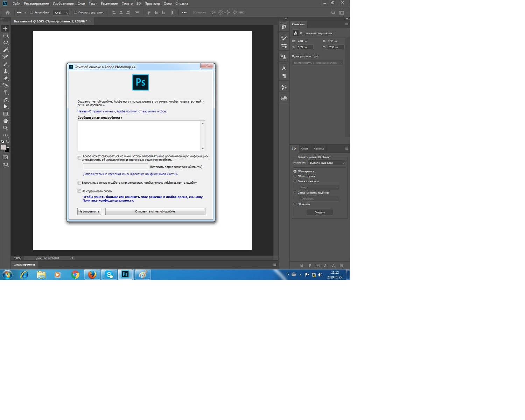The width and height of the screenshot is (525, 420).
Task: Select the Magic Wand tool
Action: (x=5, y=50)
